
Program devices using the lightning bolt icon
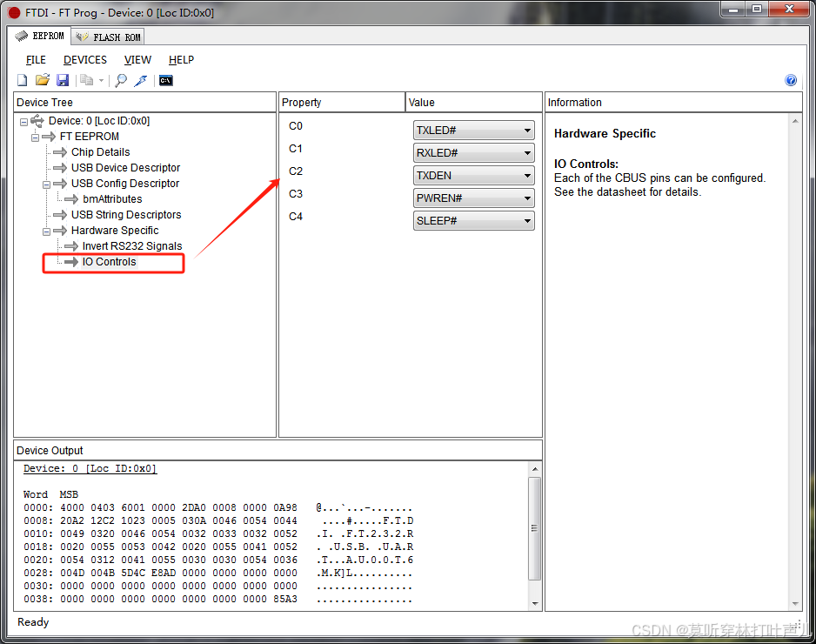[141, 80]
